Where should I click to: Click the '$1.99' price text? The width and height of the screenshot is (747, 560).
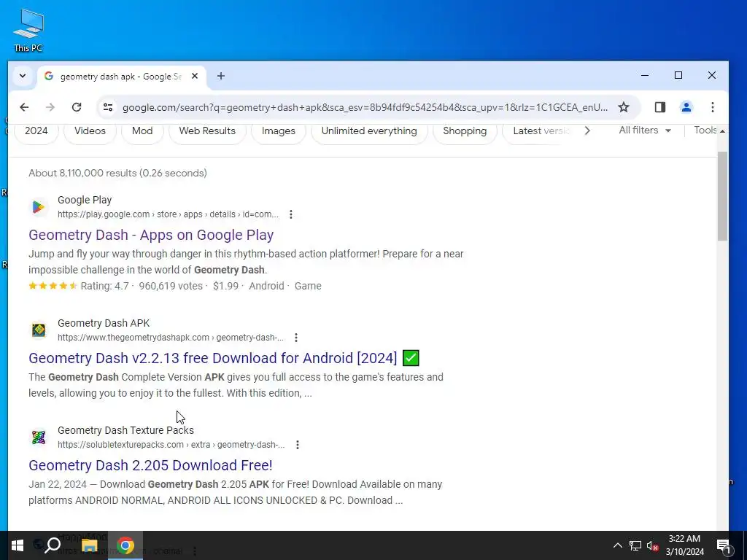[226, 286]
